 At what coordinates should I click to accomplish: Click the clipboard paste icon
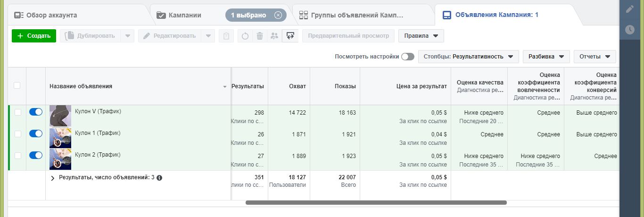point(226,36)
